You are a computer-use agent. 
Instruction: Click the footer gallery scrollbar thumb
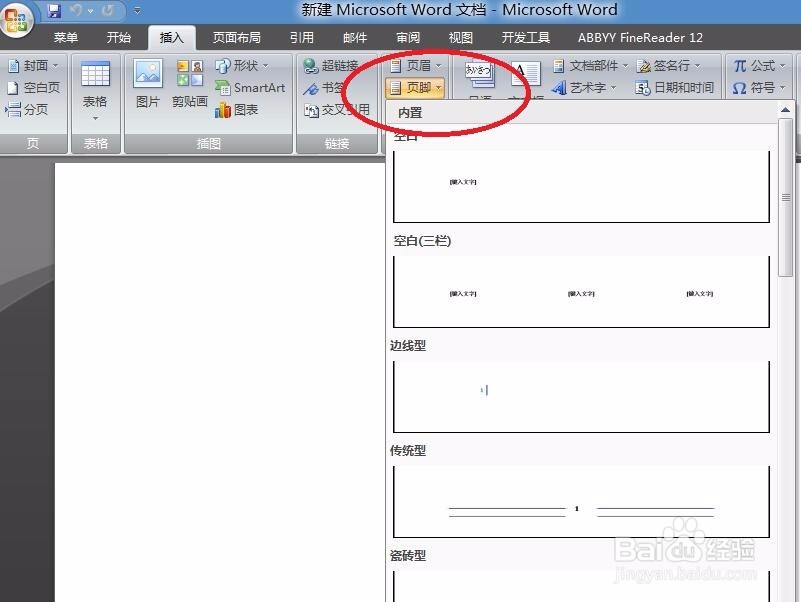[x=786, y=197]
